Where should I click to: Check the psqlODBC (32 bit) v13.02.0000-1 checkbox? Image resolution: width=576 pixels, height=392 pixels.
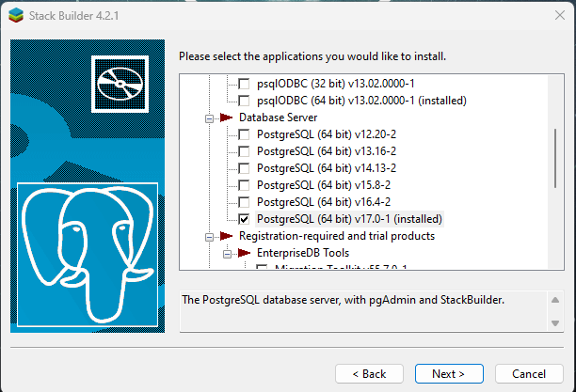244,84
